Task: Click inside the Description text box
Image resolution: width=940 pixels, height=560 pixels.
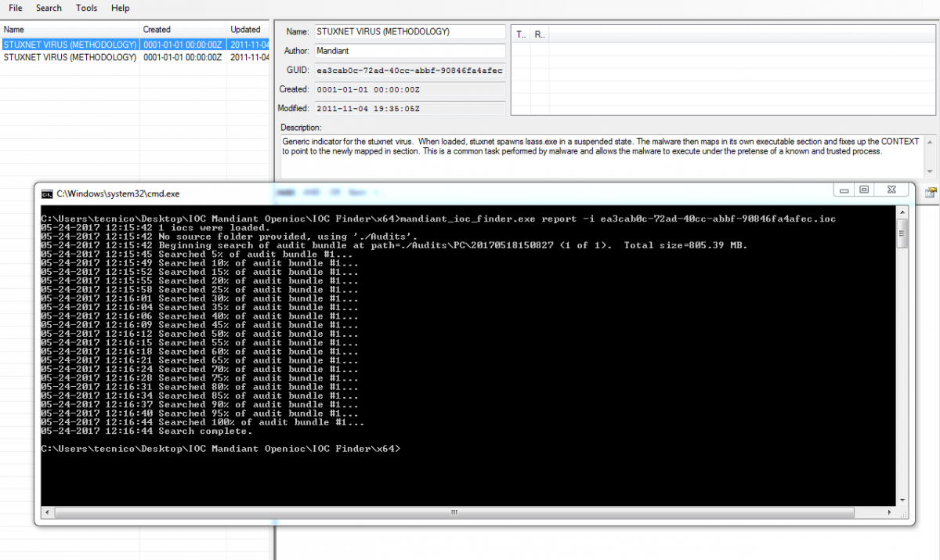Action: pyautogui.click(x=601, y=156)
